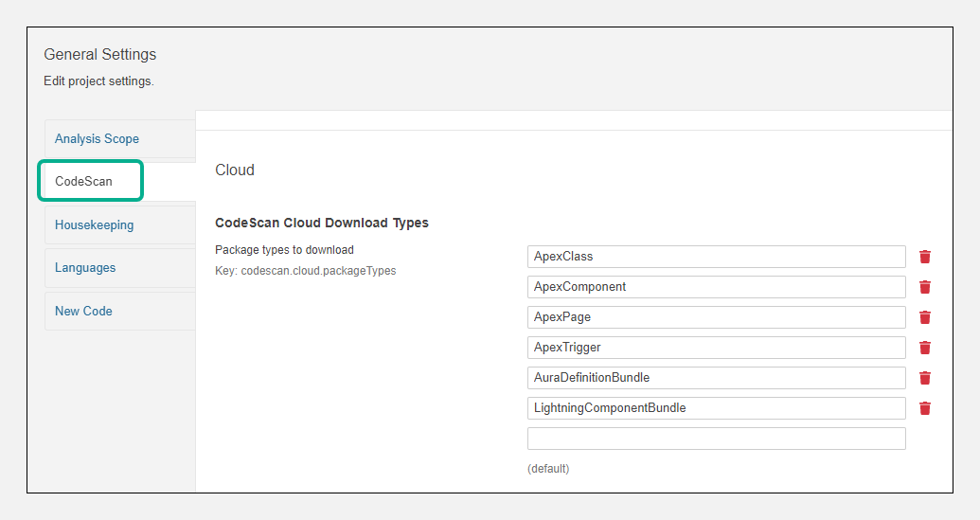Select the CodeScan settings tab
Screen dimensions: 980x520
point(84,181)
